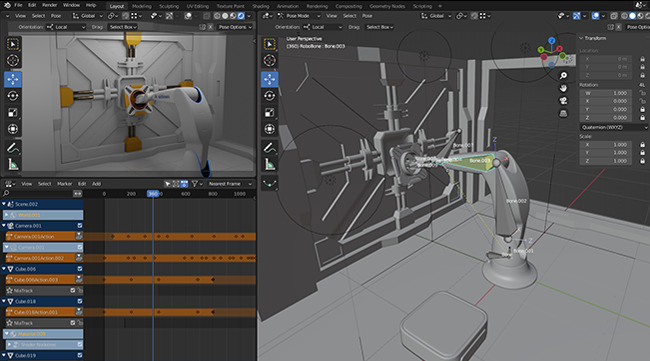
Task: Select the Move tool in right viewport
Action: pos(269,79)
